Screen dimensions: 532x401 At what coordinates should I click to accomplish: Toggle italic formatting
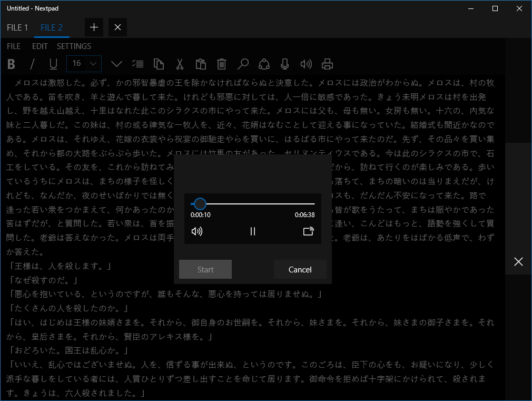(32, 64)
